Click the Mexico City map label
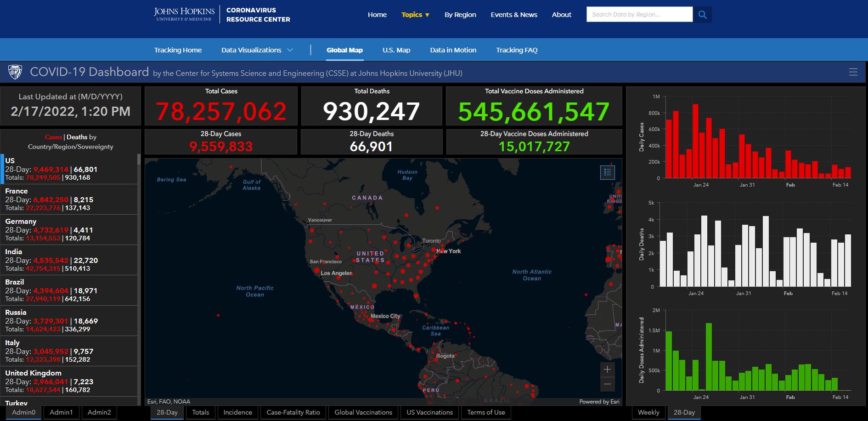 click(x=385, y=316)
